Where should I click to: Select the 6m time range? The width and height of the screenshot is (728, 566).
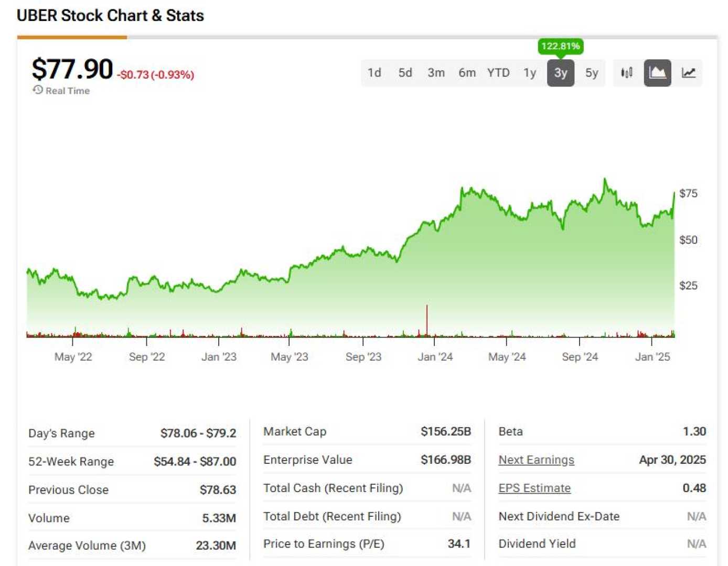click(x=467, y=73)
